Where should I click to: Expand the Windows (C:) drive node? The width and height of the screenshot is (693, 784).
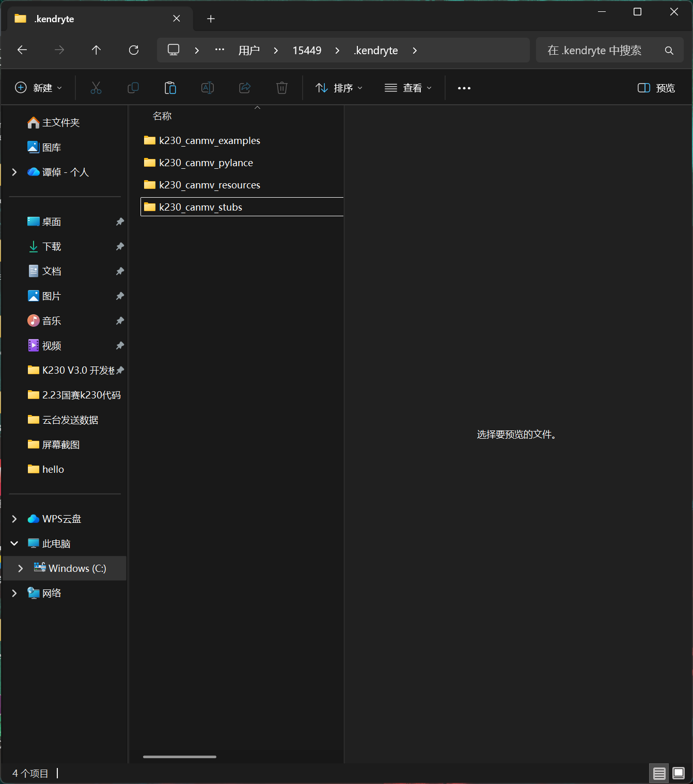[21, 568]
